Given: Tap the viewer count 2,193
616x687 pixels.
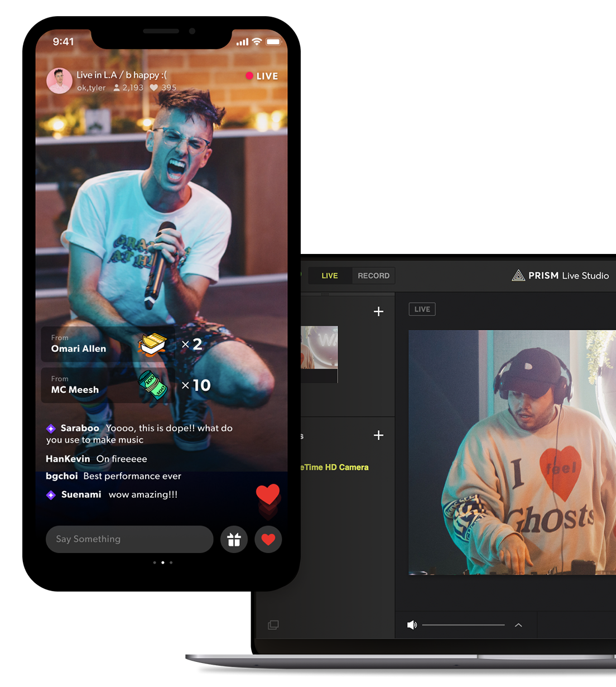Looking at the screenshot, I should click(x=128, y=88).
